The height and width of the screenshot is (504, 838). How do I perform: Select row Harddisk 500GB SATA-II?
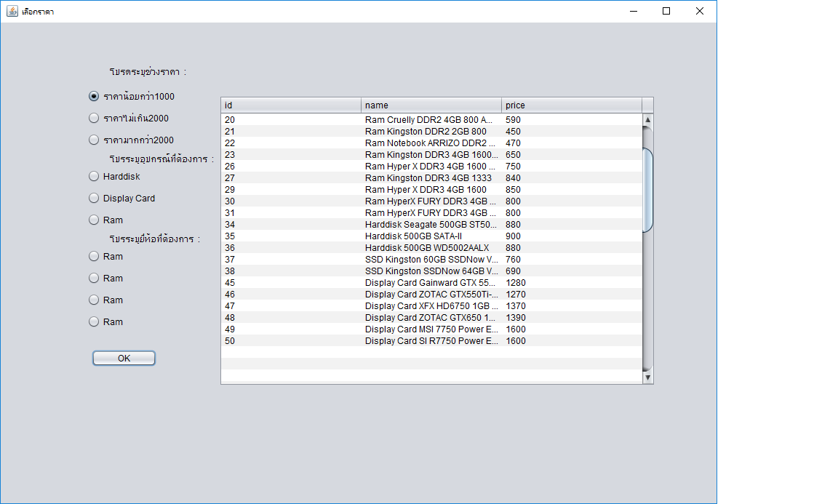coord(431,236)
